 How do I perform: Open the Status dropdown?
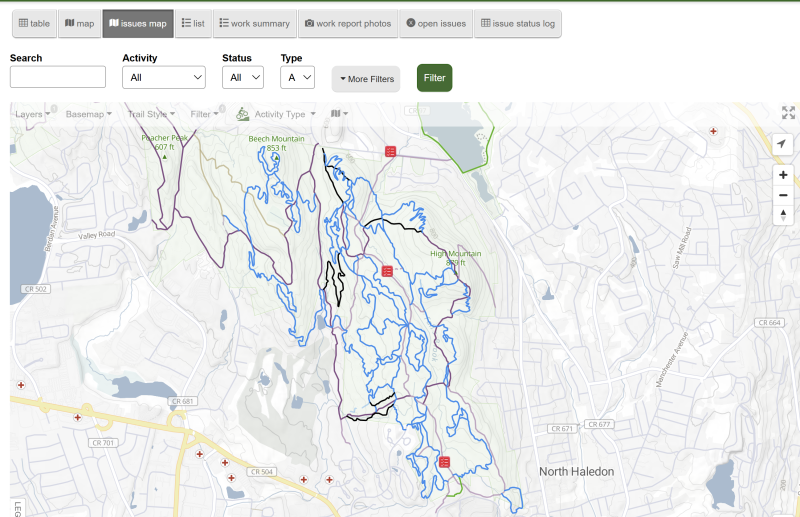[243, 77]
